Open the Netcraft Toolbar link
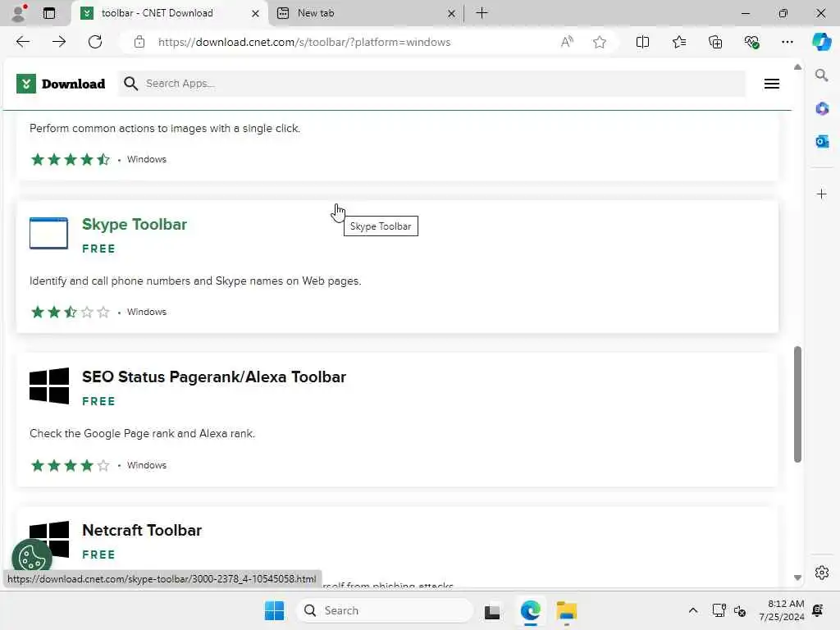This screenshot has width=840, height=630. [142, 531]
